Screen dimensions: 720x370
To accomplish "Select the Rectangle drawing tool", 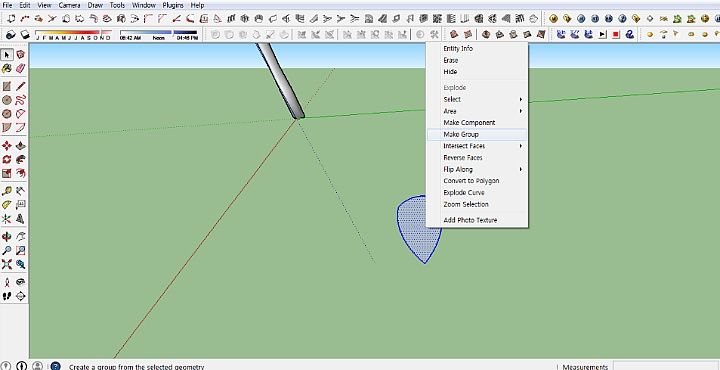I will pyautogui.click(x=7, y=86).
